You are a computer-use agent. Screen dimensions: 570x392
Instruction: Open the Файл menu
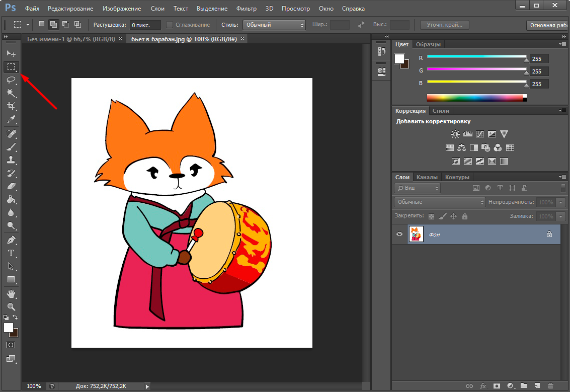tap(32, 9)
